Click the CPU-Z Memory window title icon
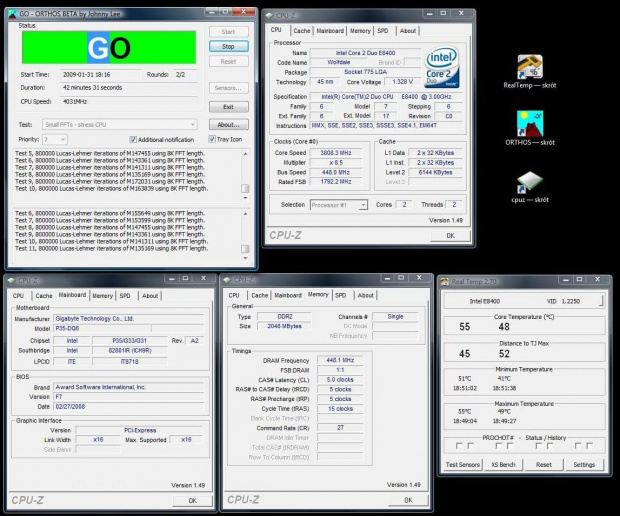The width and height of the screenshot is (620, 516). point(227,280)
